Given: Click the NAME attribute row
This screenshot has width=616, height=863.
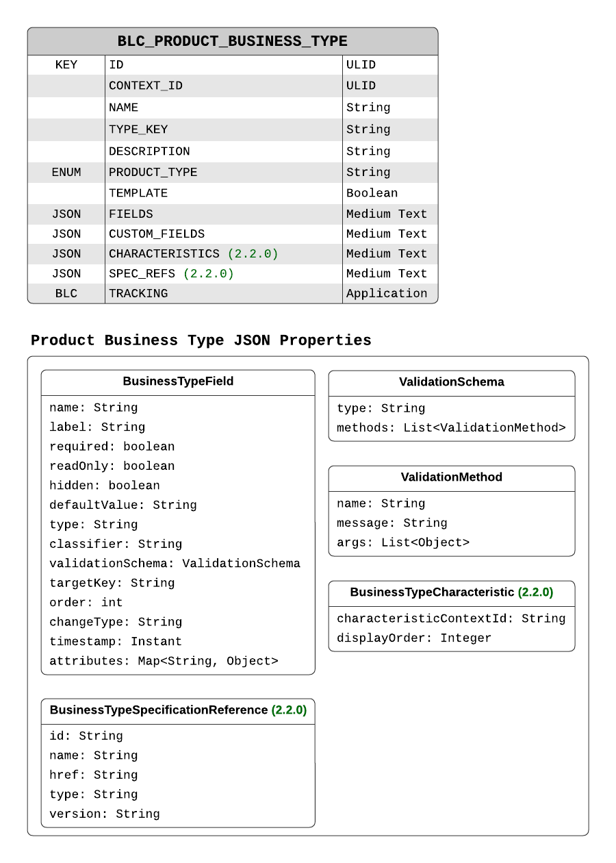Looking at the screenshot, I should point(205,107).
